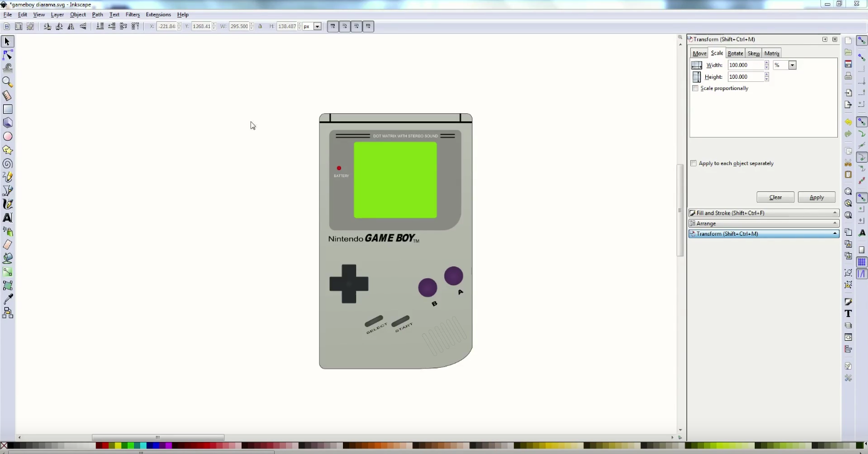Switch to the Matrix tab

(x=772, y=54)
